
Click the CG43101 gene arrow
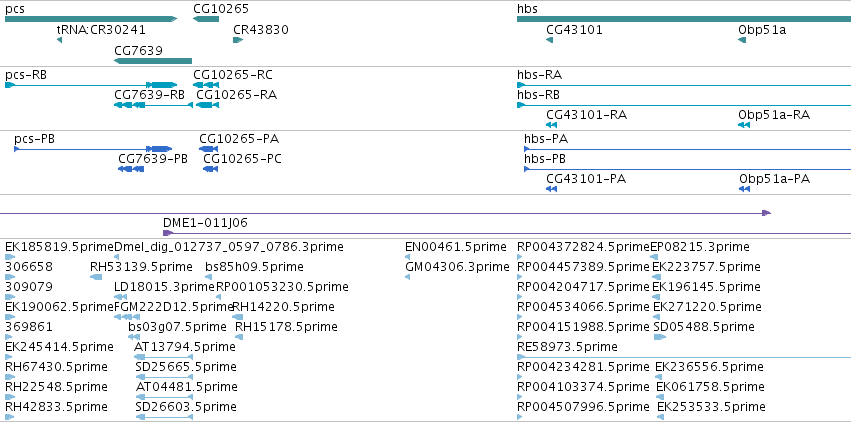(549, 40)
